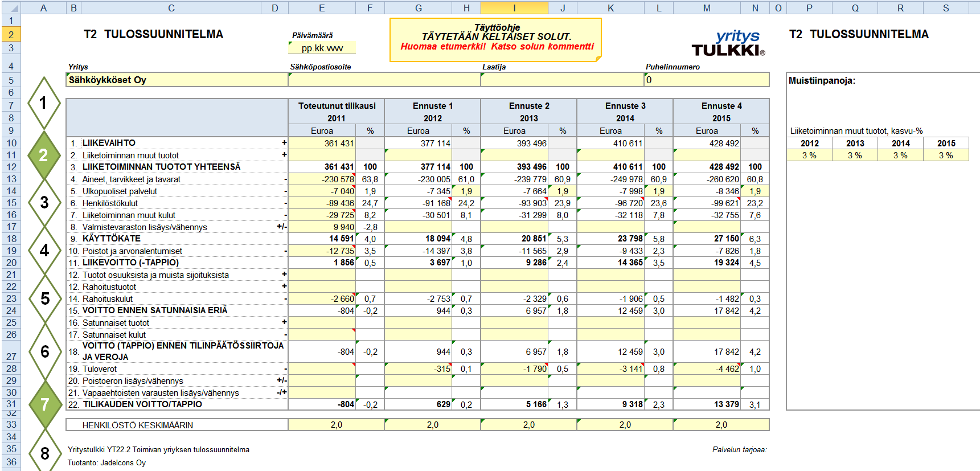Select column header P
The width and height of the screenshot is (980, 471).
point(809,8)
